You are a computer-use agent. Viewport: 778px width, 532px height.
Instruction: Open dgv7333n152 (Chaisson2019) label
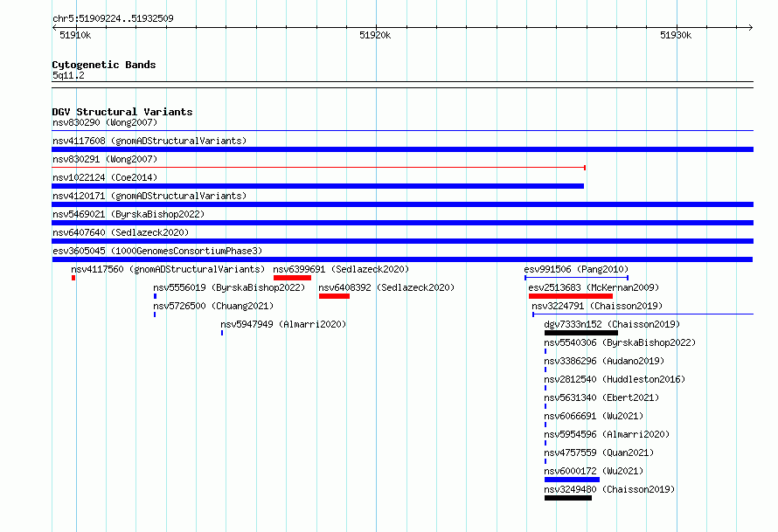coord(612,324)
